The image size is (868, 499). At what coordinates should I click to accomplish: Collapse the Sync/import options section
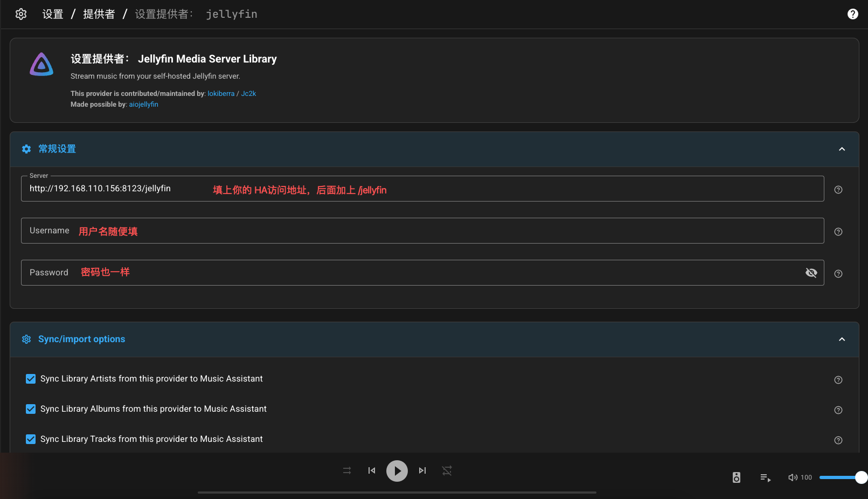(842, 339)
